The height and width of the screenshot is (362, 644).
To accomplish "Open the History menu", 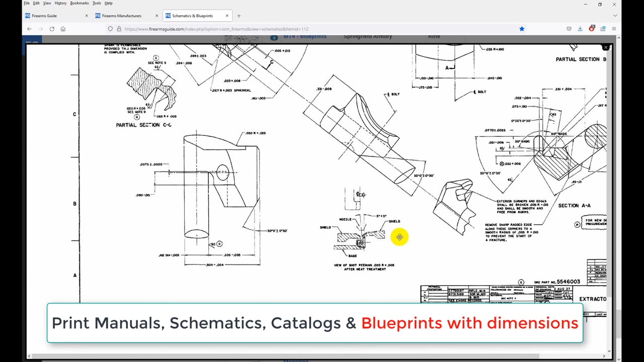I will 60,3.
